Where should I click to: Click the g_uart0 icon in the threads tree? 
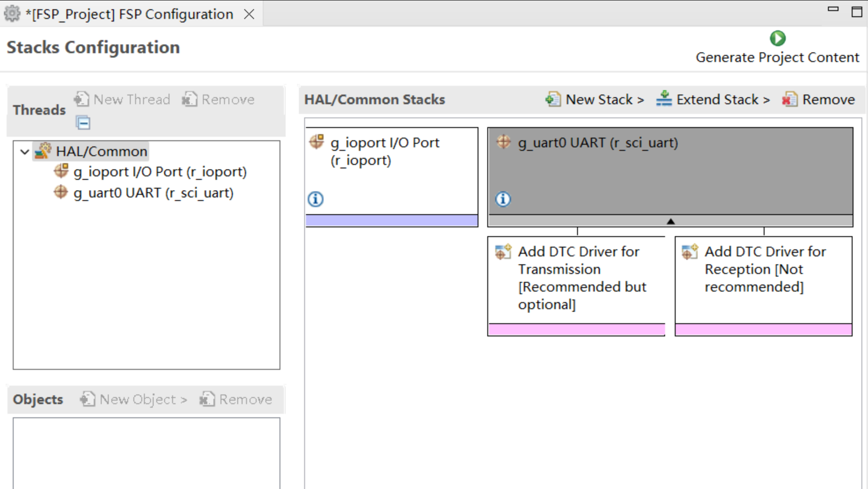61,192
